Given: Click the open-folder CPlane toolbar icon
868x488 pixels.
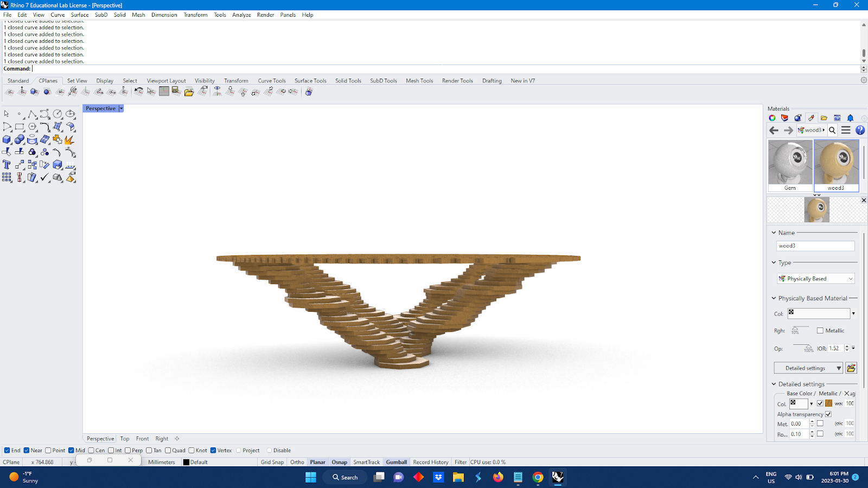Looking at the screenshot, I should click(x=189, y=92).
